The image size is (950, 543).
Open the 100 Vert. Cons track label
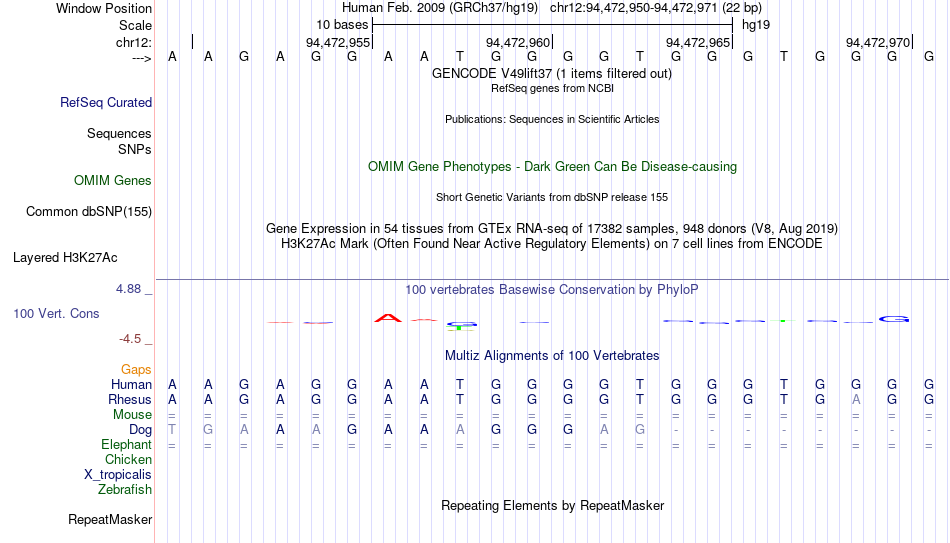coord(56,313)
